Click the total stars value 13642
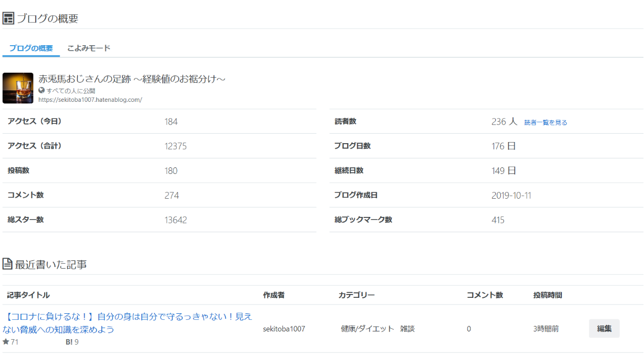 coord(175,220)
